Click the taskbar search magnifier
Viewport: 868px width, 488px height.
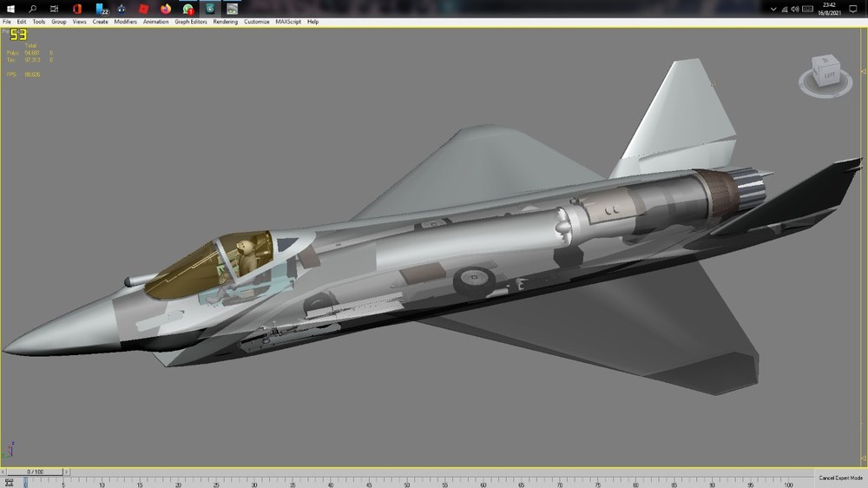33,9
